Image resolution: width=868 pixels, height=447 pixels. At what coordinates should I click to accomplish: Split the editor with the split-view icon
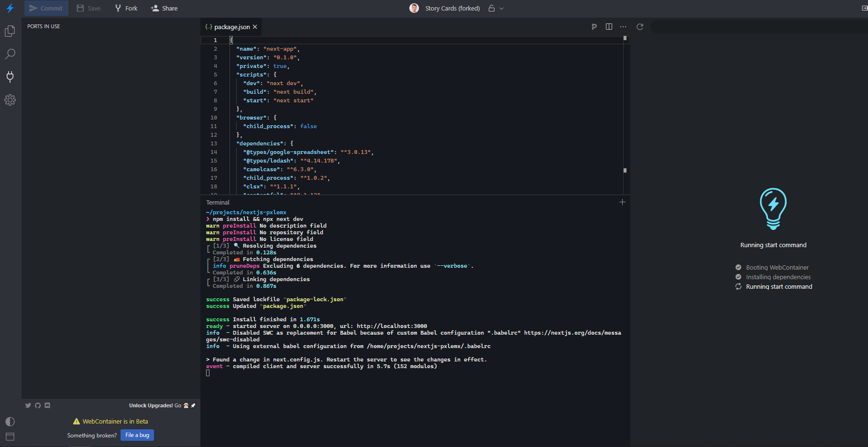(609, 27)
